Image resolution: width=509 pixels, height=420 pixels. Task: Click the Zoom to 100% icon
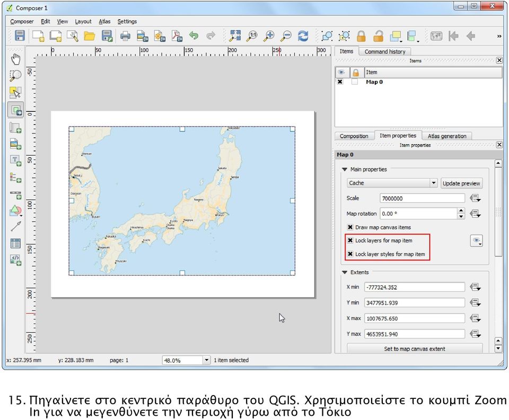252,35
